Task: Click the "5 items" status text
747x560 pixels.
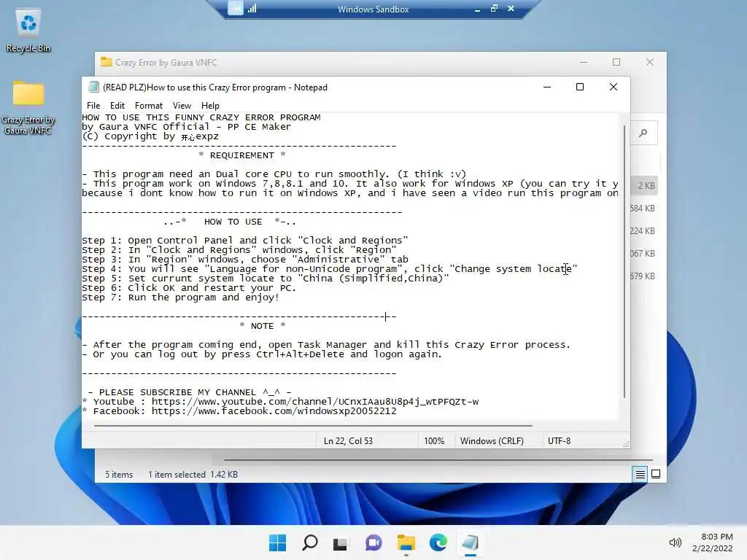Action: point(119,475)
